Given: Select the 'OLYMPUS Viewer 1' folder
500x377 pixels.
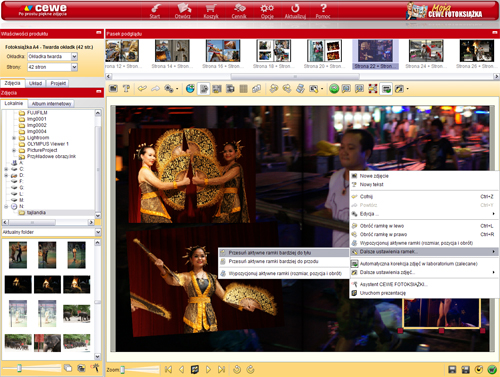Looking at the screenshot, I should (x=48, y=144).
